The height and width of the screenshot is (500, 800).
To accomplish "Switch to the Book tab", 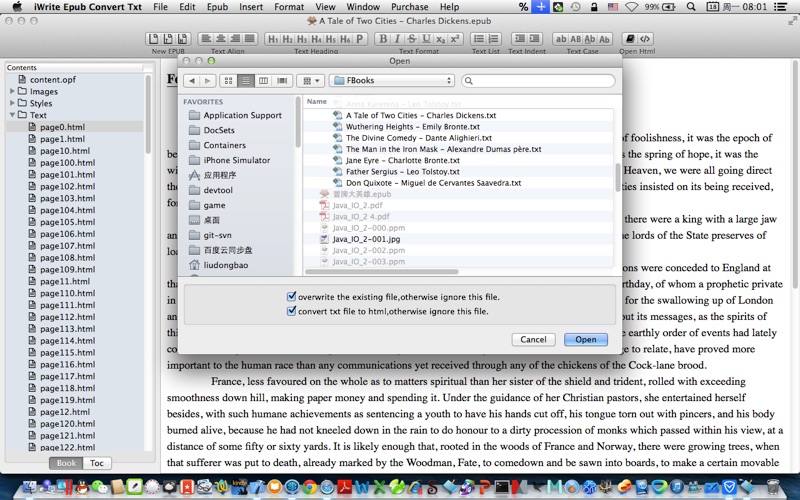I will 66,463.
